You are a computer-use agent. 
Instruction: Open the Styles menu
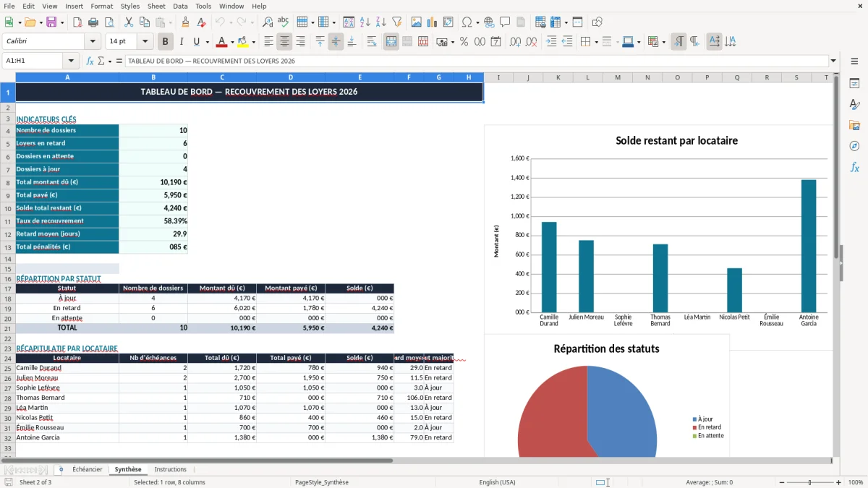[130, 6]
